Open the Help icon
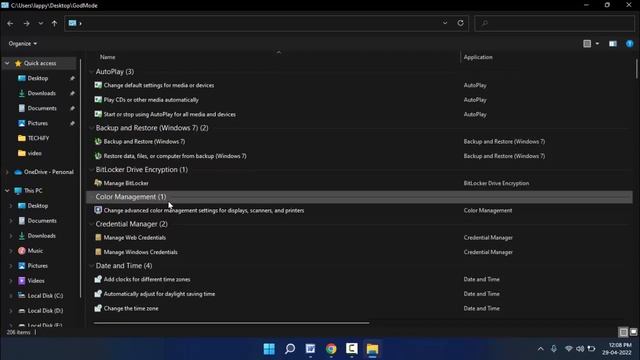Image resolution: width=640 pixels, height=360 pixels. [629, 44]
